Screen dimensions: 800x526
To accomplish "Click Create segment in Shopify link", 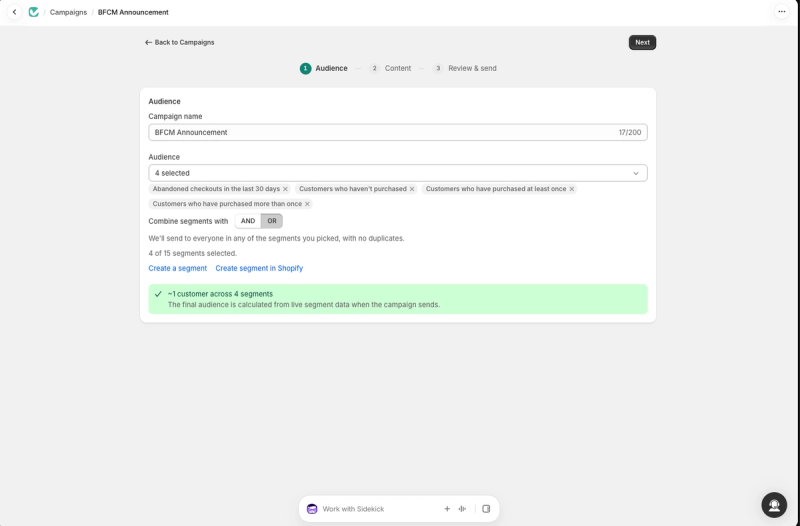I will [259, 268].
